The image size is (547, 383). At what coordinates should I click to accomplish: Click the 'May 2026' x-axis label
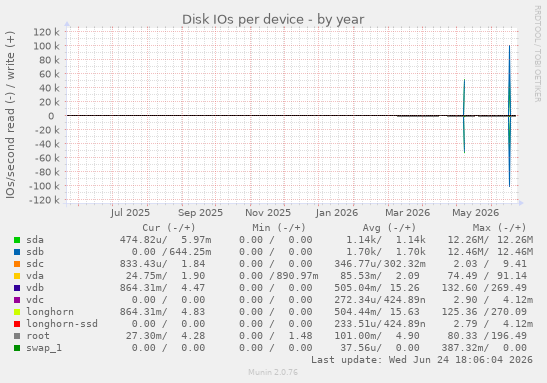pos(475,213)
